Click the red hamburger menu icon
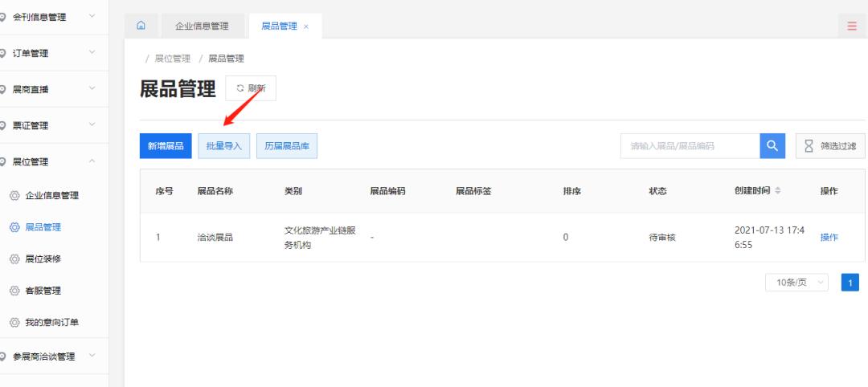 (x=852, y=26)
